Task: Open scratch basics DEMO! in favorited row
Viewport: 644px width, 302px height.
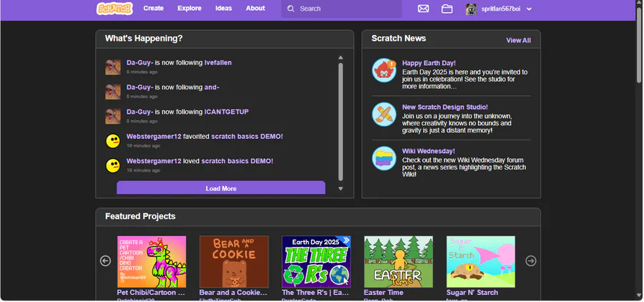Action: click(248, 137)
